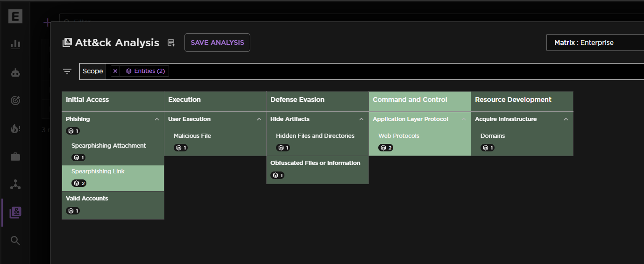Click the E logo in the sidebar
Viewport: 644px width, 264px height.
(x=15, y=16)
